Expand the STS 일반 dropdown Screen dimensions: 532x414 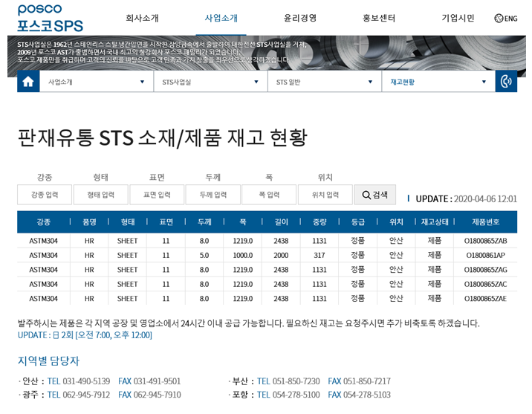click(325, 82)
